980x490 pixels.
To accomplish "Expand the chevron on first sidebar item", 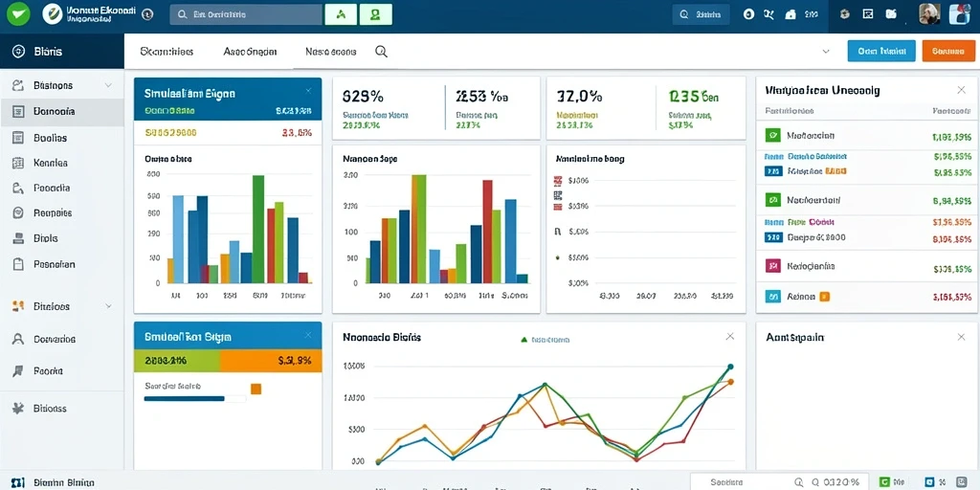I will tap(108, 85).
